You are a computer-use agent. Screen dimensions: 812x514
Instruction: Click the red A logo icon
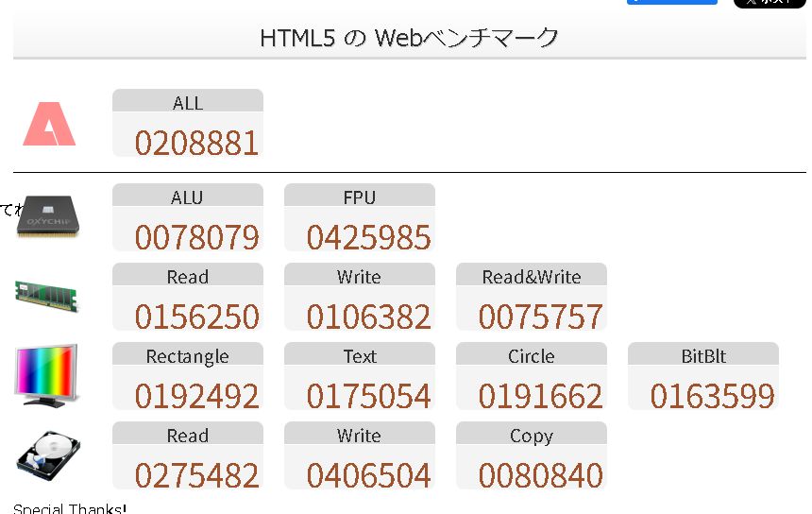click(49, 124)
